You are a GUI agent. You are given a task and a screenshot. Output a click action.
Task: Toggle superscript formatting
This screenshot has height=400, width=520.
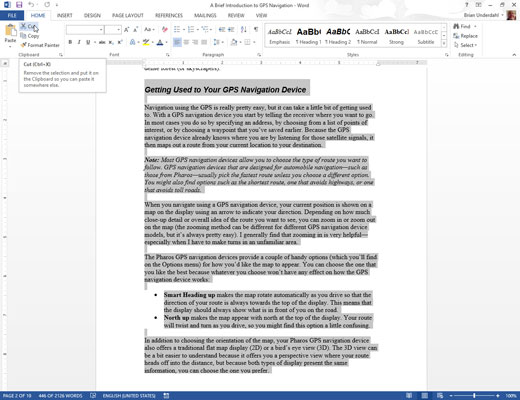click(x=120, y=42)
